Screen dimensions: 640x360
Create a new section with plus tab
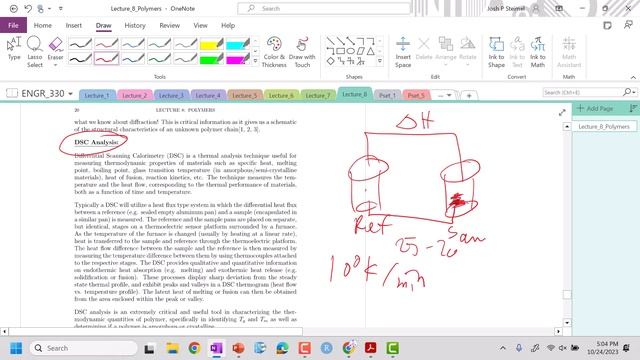469,96
